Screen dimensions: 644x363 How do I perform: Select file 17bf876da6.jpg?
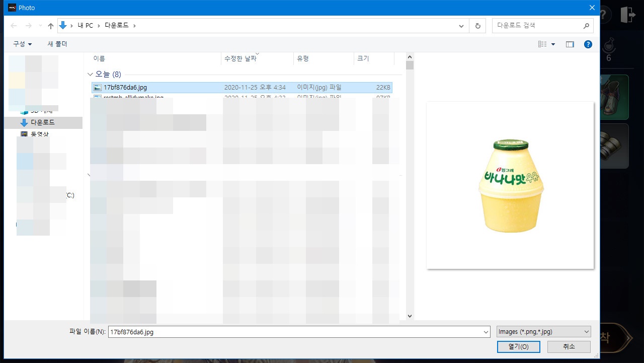tap(242, 87)
